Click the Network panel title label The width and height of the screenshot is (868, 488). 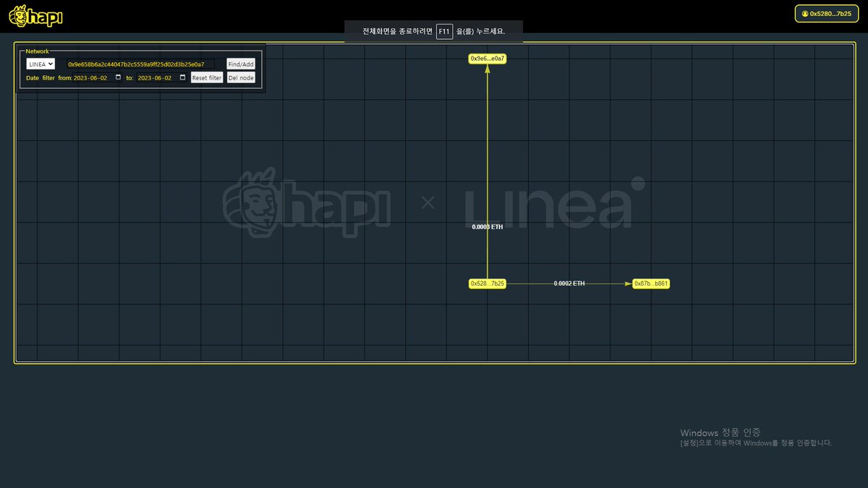click(37, 51)
